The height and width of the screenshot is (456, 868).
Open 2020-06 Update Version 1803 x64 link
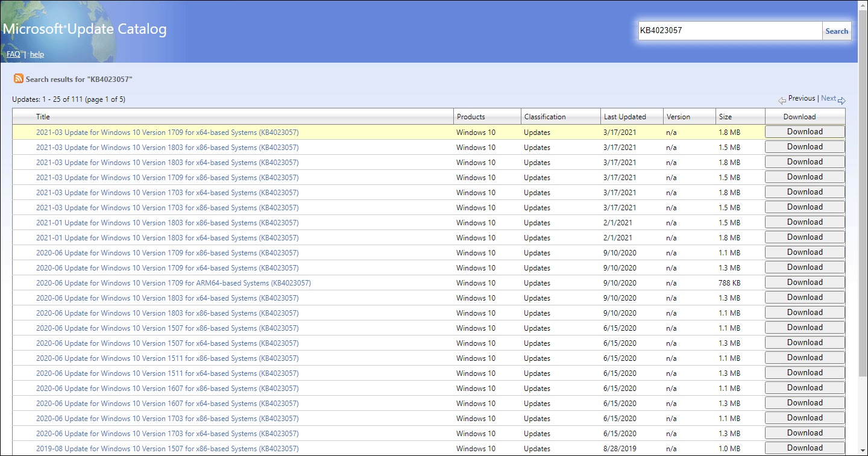167,298
